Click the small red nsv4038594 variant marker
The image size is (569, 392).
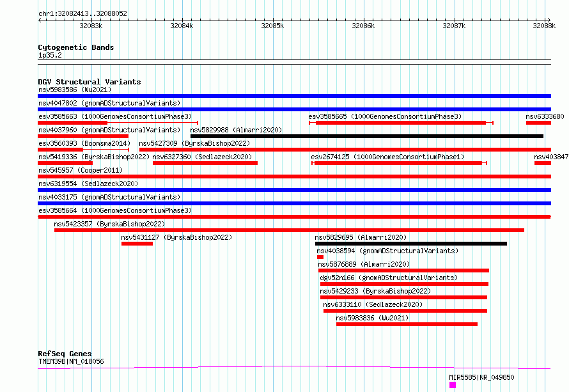coord(320,257)
